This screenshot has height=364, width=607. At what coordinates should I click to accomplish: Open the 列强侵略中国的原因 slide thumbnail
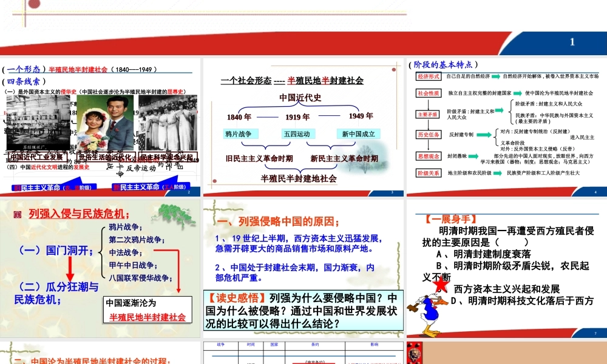coord(303,269)
